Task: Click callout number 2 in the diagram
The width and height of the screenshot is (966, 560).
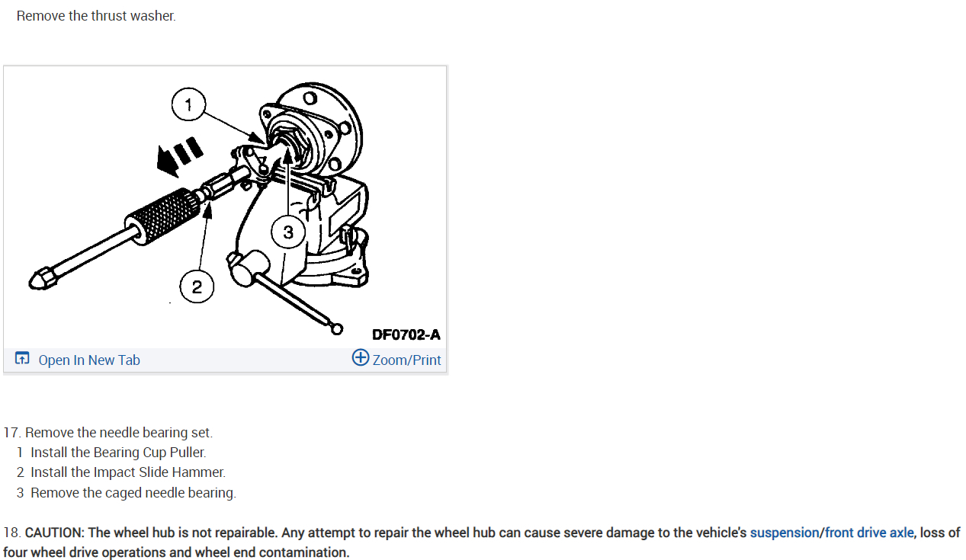Action: pos(197,287)
